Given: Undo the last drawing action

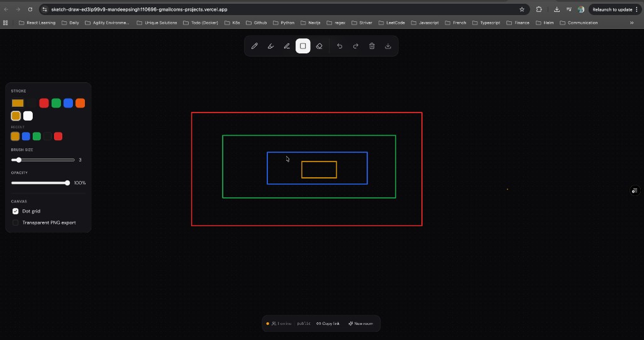Looking at the screenshot, I should [340, 46].
